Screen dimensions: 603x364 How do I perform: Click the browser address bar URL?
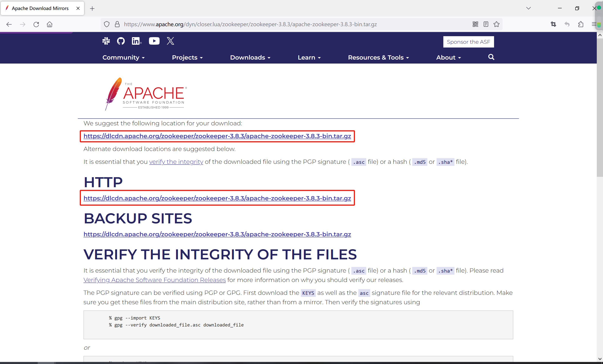(x=250, y=24)
